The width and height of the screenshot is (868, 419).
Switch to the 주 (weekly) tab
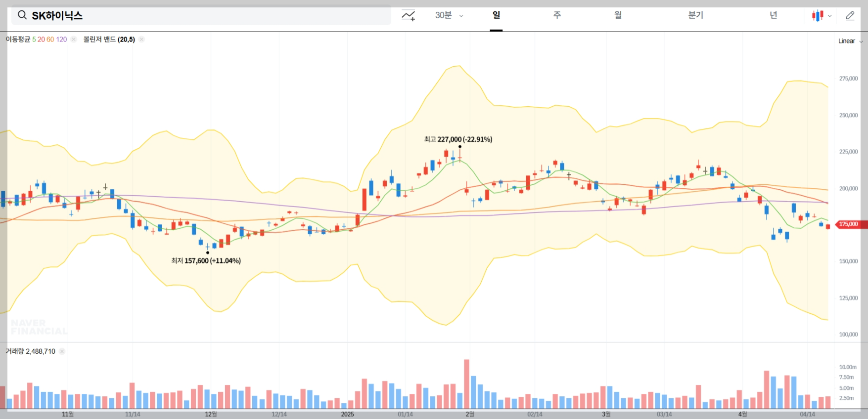(x=557, y=15)
